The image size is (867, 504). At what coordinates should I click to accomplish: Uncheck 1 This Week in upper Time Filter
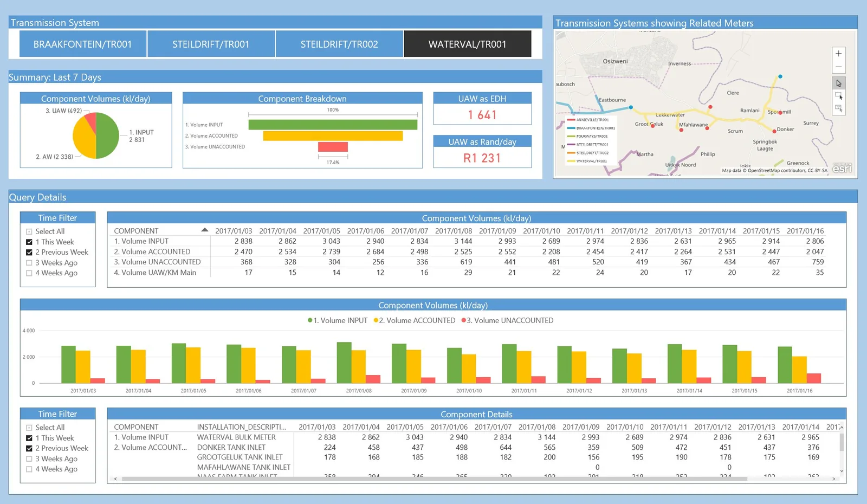click(x=29, y=242)
